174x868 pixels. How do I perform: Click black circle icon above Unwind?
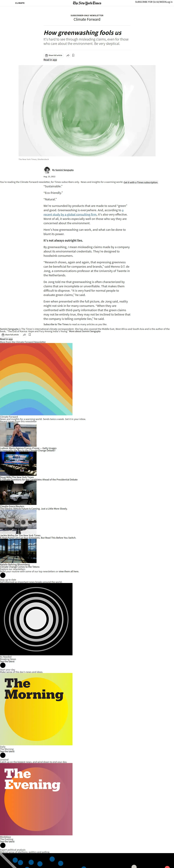click(3, 755)
